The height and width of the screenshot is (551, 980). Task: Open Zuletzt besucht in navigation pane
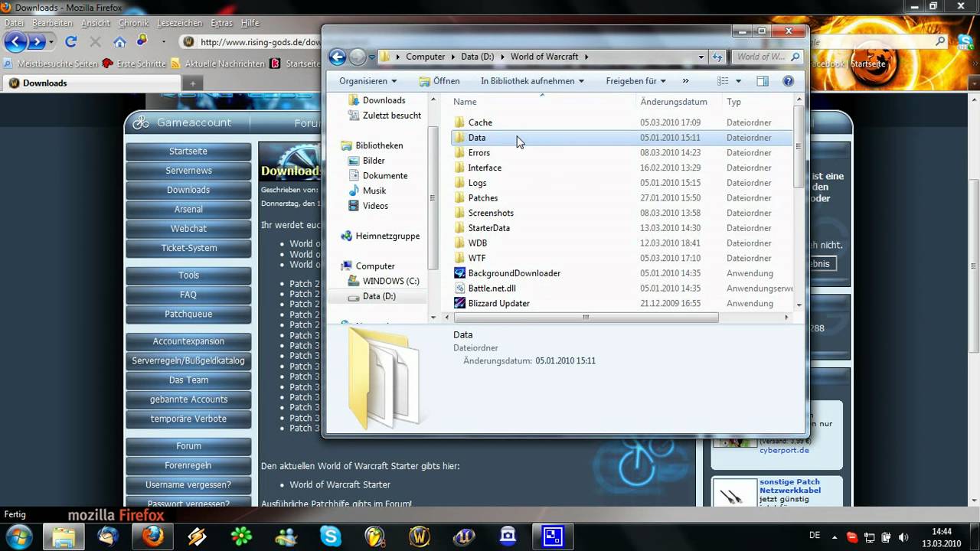click(x=391, y=116)
